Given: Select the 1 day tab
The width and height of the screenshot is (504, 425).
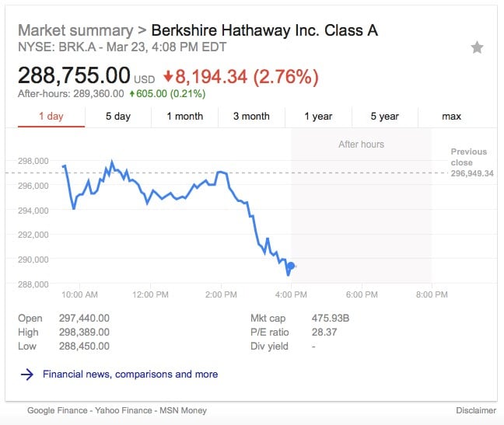Looking at the screenshot, I should pos(51,117).
